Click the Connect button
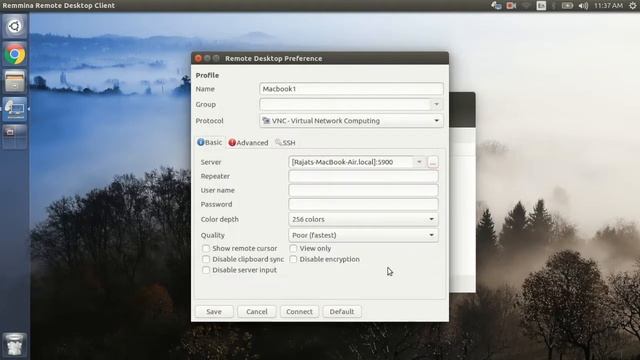Screen dimensions: 640x360 (299, 311)
